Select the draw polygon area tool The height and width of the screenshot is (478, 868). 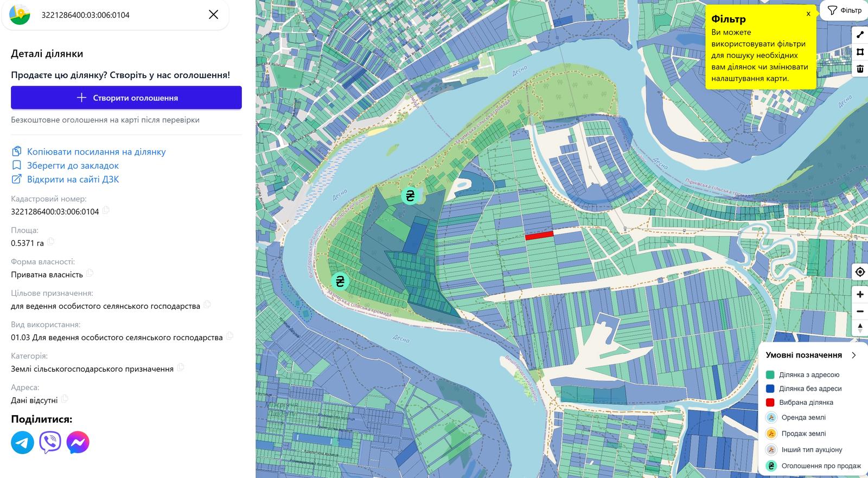pos(860,52)
